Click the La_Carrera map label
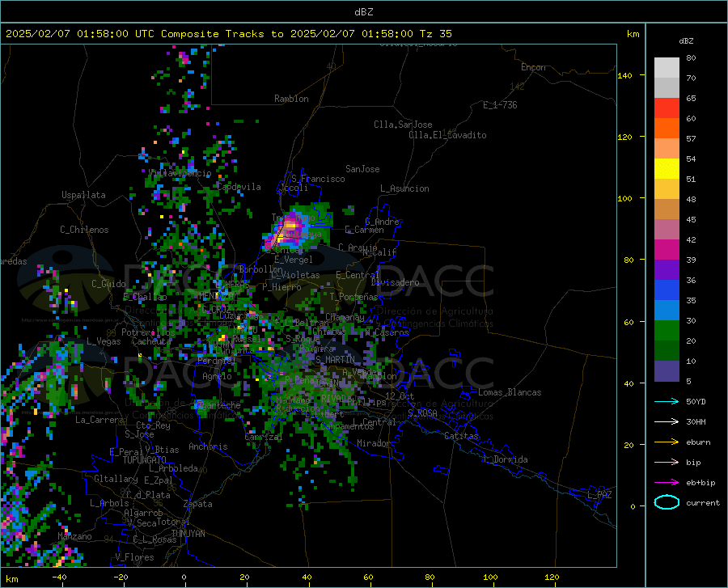 click(99, 420)
